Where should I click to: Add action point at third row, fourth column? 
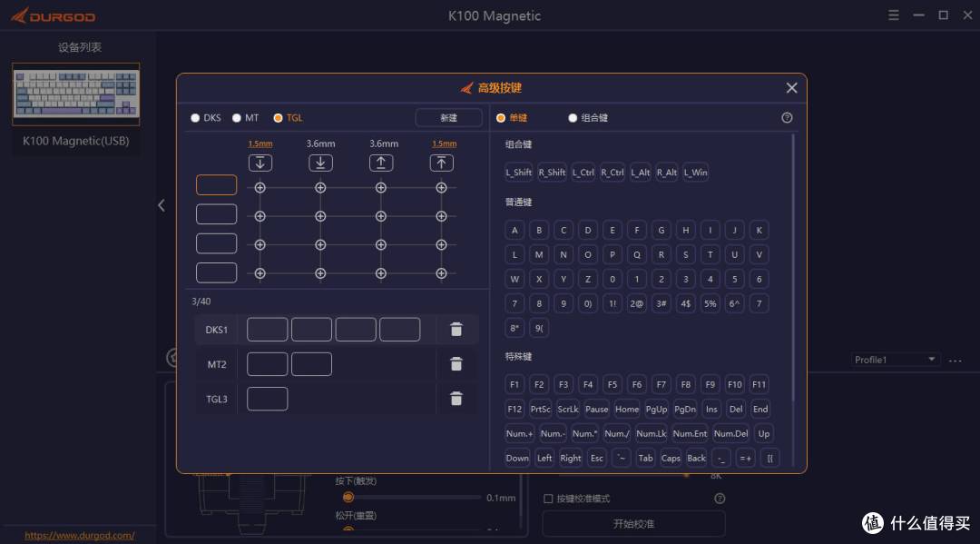pos(441,245)
